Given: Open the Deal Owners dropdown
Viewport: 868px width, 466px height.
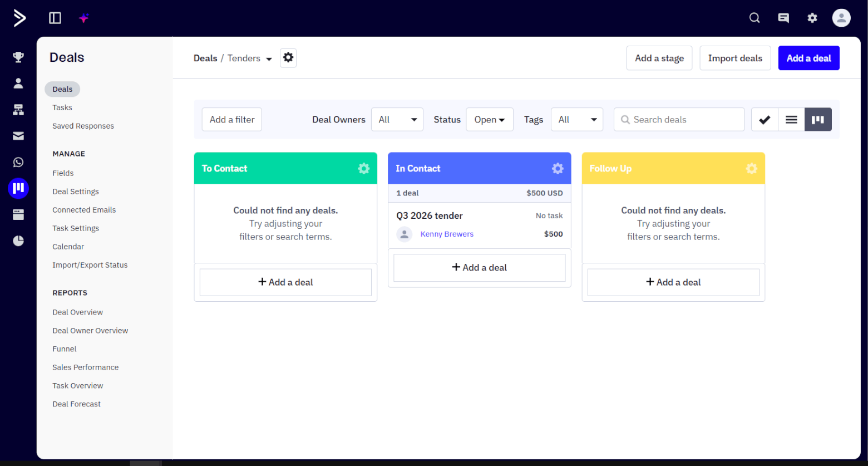Looking at the screenshot, I should coord(397,119).
